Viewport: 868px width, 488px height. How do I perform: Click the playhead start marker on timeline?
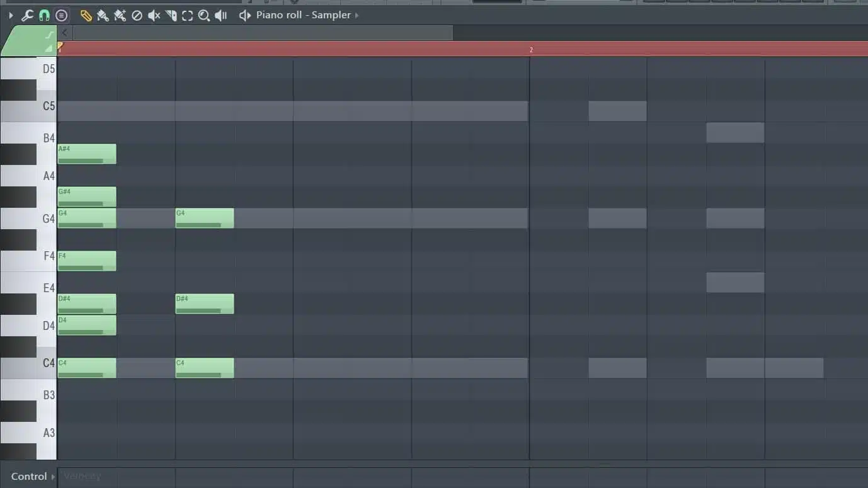pyautogui.click(x=60, y=47)
